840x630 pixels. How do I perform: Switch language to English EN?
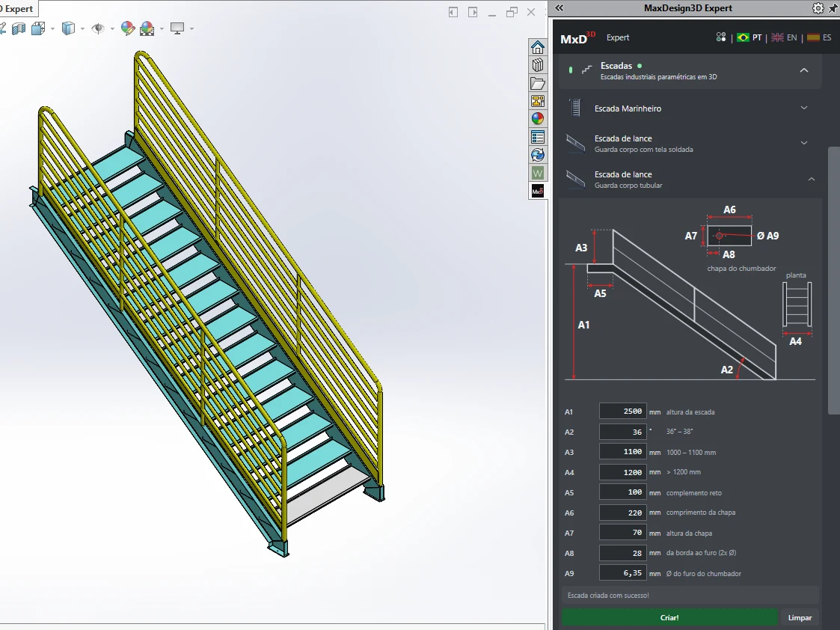point(784,37)
